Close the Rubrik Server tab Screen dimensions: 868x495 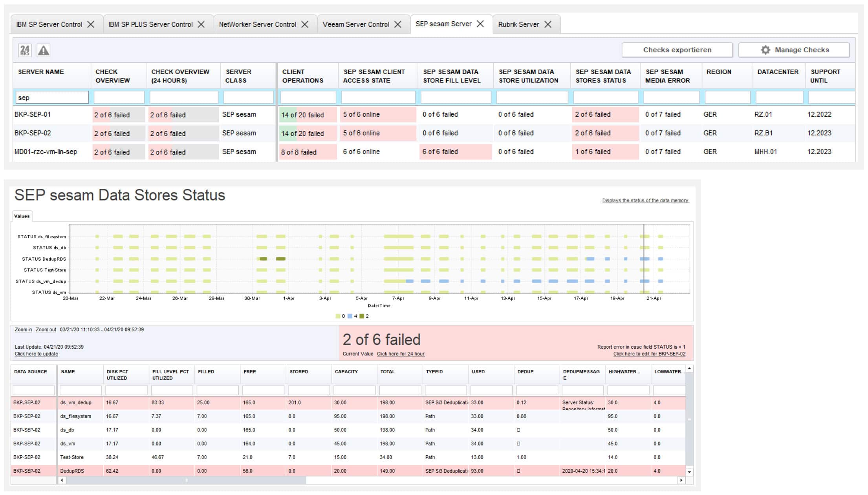pos(548,24)
